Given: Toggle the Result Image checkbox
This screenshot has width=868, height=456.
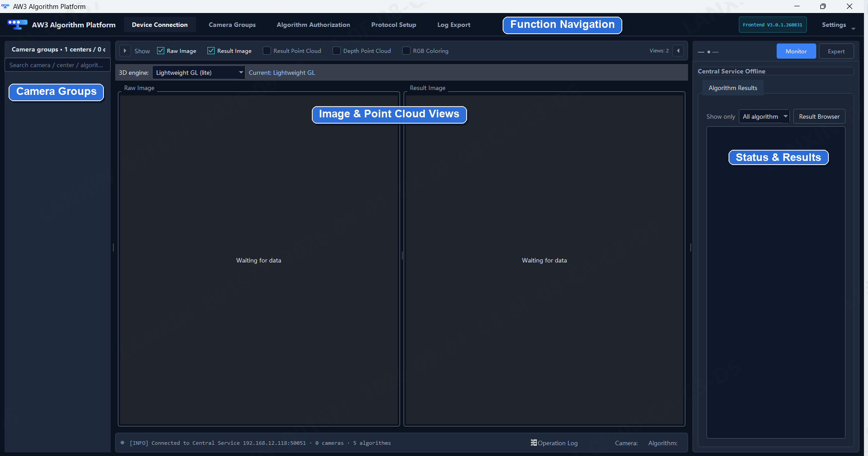Looking at the screenshot, I should pyautogui.click(x=211, y=51).
